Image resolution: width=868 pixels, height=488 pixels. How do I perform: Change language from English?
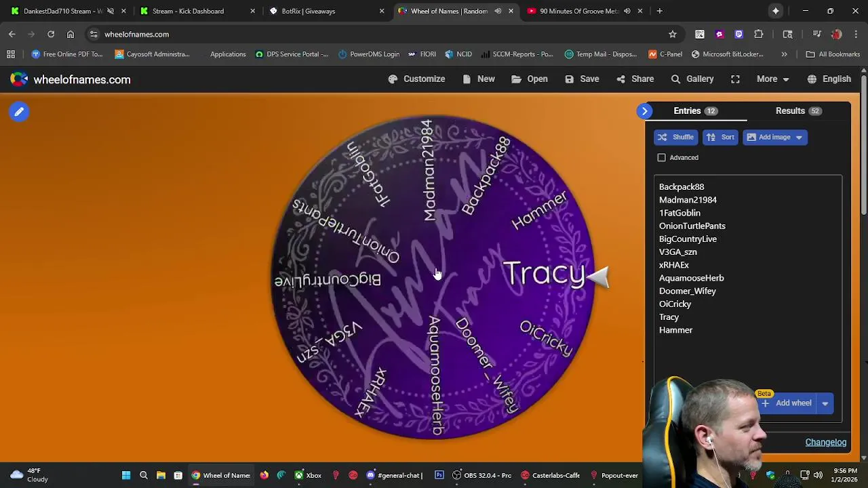[829, 79]
